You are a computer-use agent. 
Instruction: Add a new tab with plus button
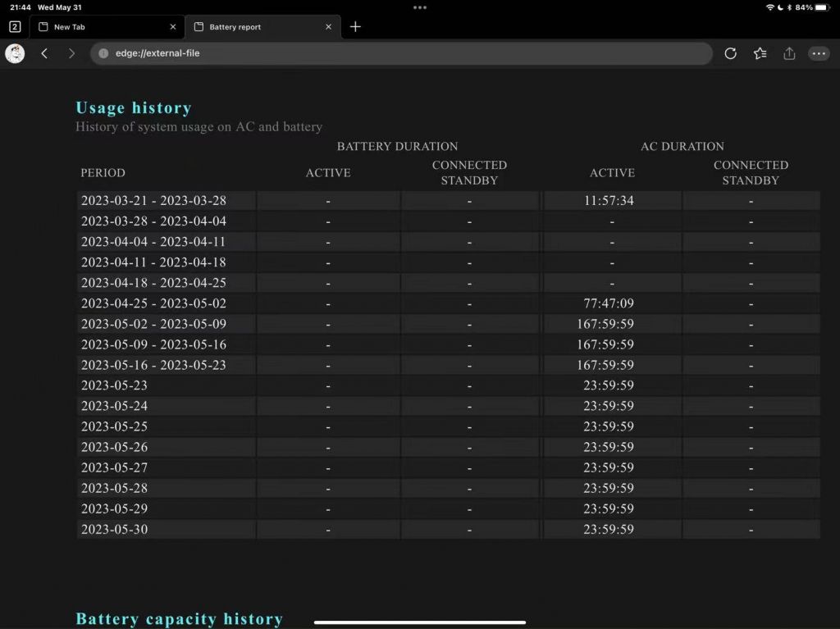[355, 27]
